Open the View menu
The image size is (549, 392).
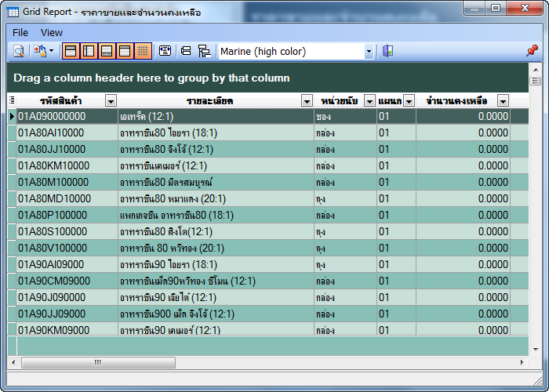(52, 32)
